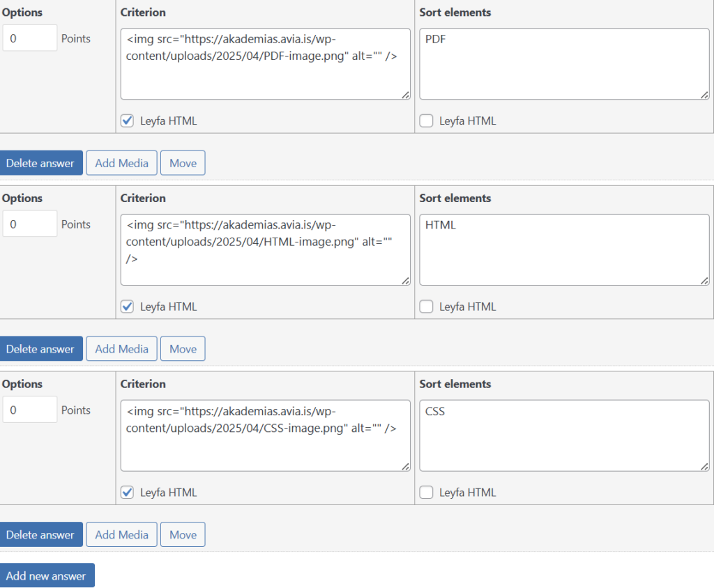
Task: Click Add Media below the PDF answer
Action: (121, 163)
